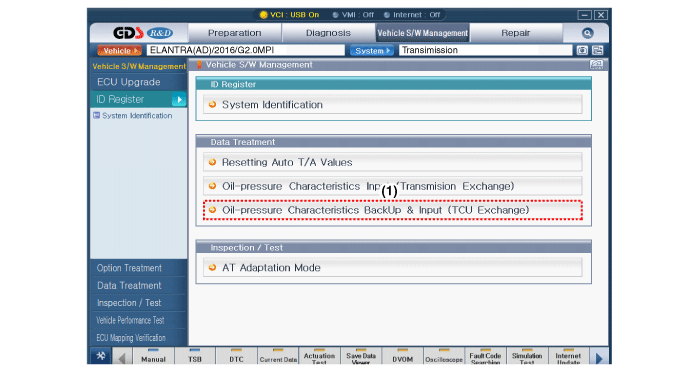Viewport: 699px width, 372px height.
Task: Open the Vehicle selector button
Action: click(119, 50)
